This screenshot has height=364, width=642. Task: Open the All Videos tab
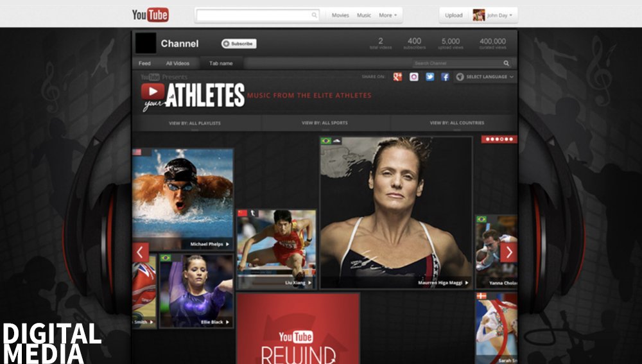pyautogui.click(x=178, y=63)
